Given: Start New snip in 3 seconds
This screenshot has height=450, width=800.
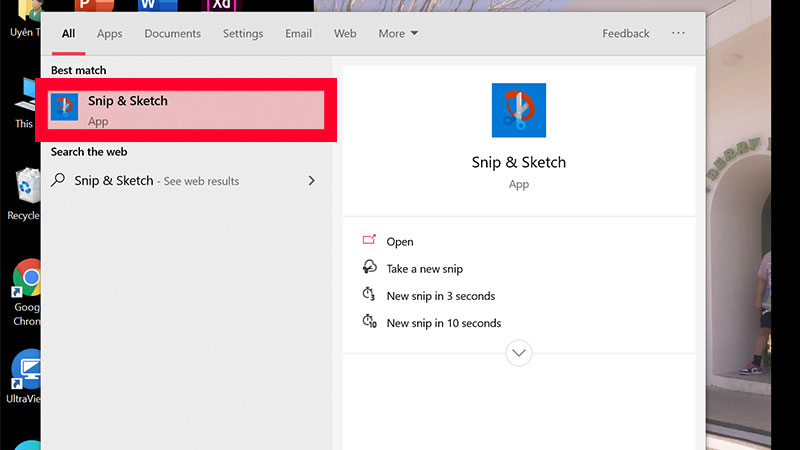Looking at the screenshot, I should pos(440,296).
